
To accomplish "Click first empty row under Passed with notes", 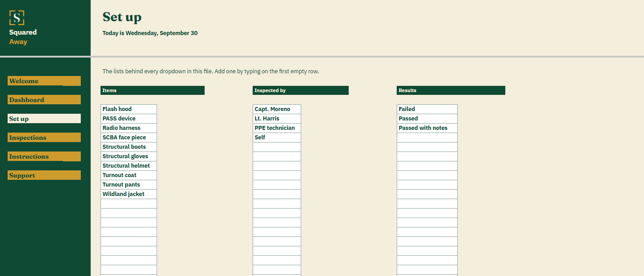I will click(x=427, y=138).
